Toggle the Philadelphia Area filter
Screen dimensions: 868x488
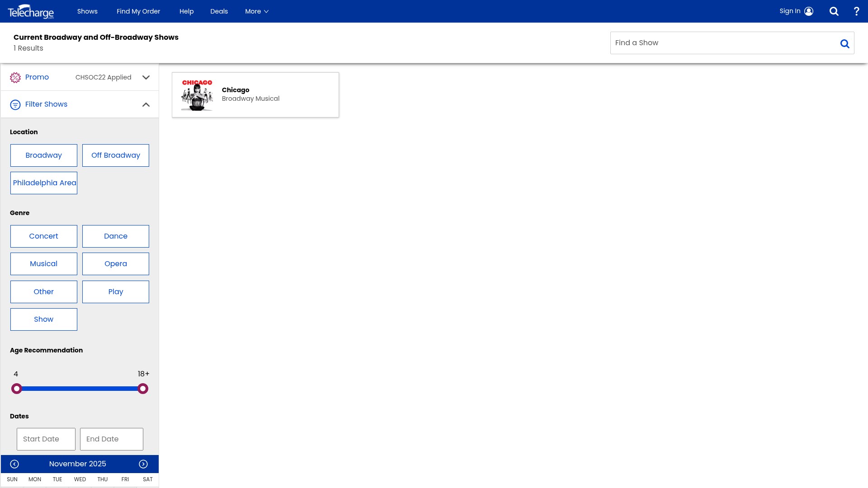click(x=44, y=183)
